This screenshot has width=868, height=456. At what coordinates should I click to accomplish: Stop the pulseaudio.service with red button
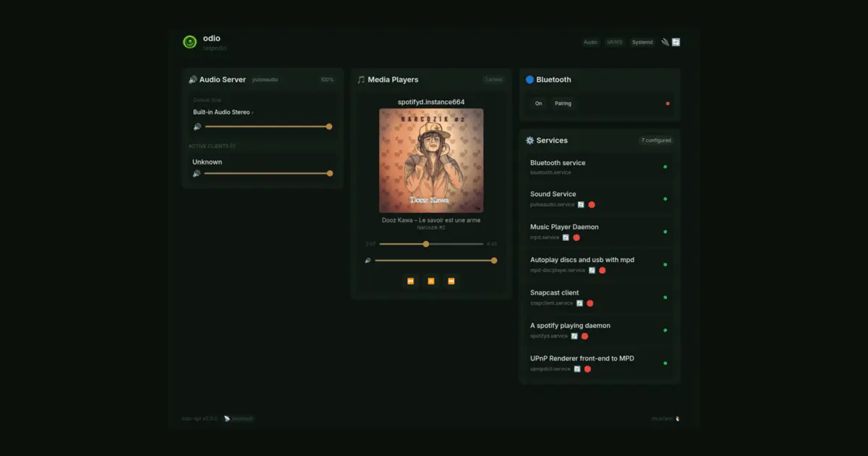pyautogui.click(x=592, y=205)
